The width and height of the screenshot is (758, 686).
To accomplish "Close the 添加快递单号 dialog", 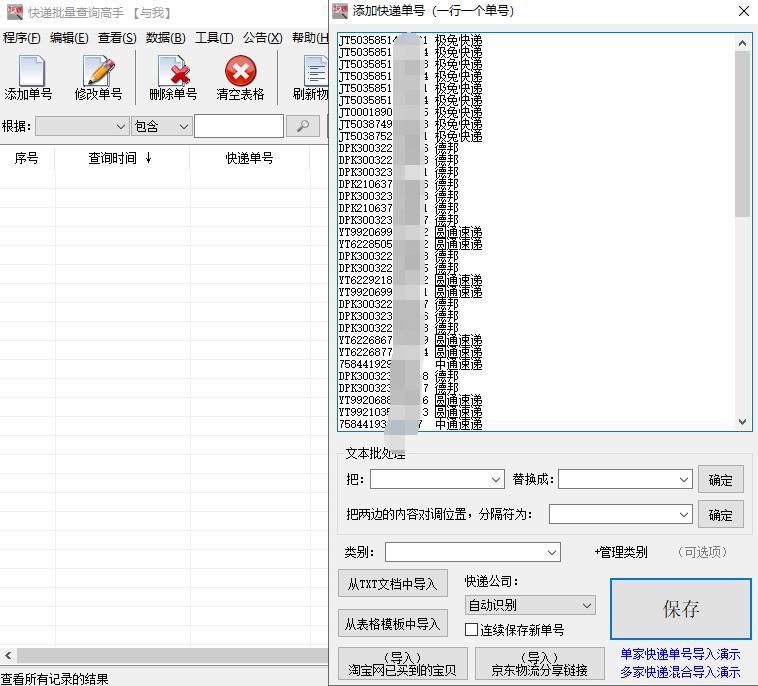I will (742, 12).
